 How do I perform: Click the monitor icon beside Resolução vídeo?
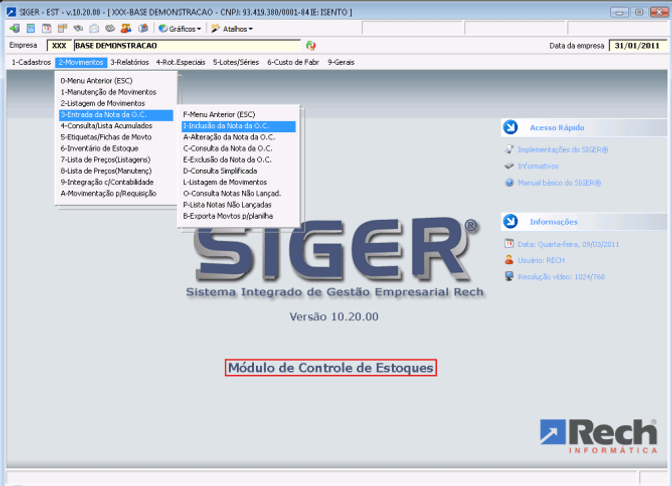[509, 276]
